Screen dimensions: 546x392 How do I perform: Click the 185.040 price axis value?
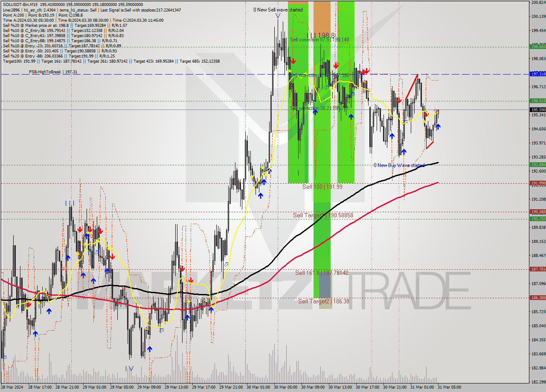(x=538, y=326)
